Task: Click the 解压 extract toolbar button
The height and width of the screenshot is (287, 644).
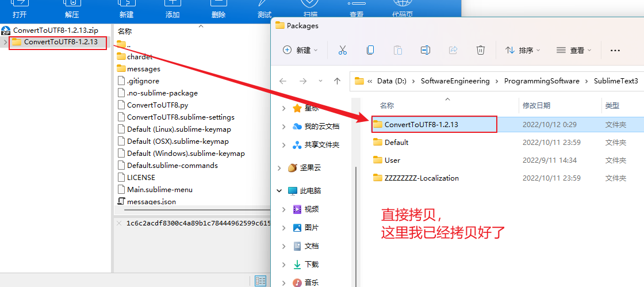Action: 72,9
